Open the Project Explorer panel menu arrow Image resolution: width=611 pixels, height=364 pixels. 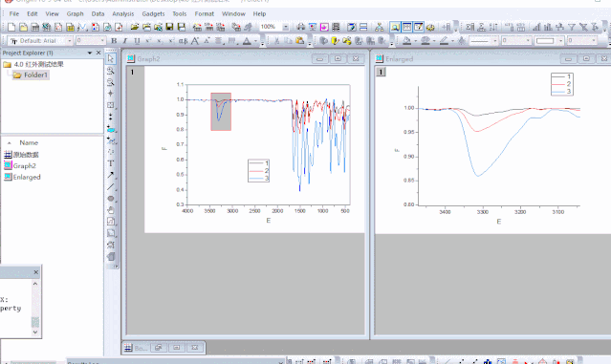tap(90, 53)
